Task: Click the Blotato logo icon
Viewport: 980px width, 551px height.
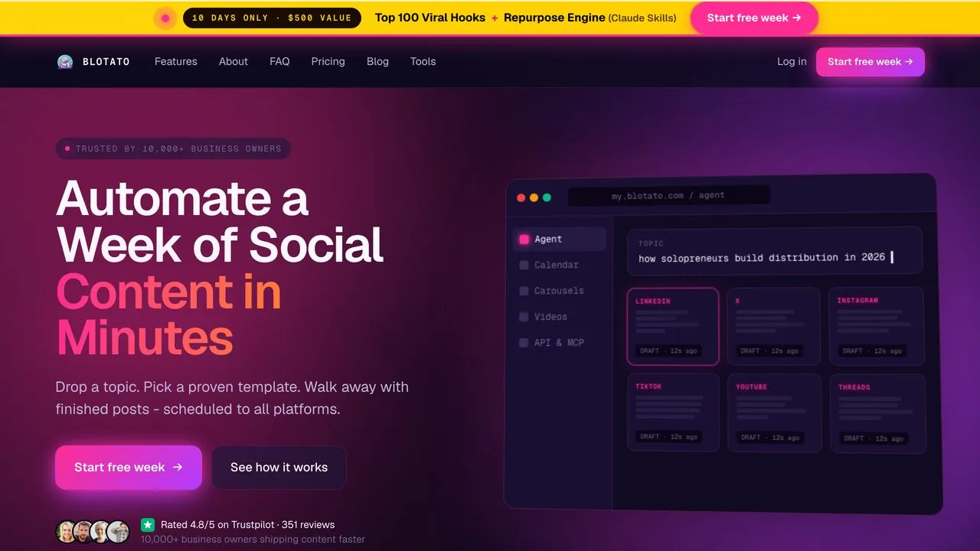Action: pyautogui.click(x=65, y=62)
